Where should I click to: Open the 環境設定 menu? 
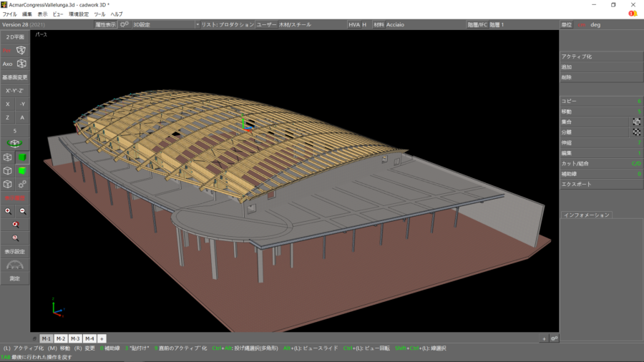(79, 14)
